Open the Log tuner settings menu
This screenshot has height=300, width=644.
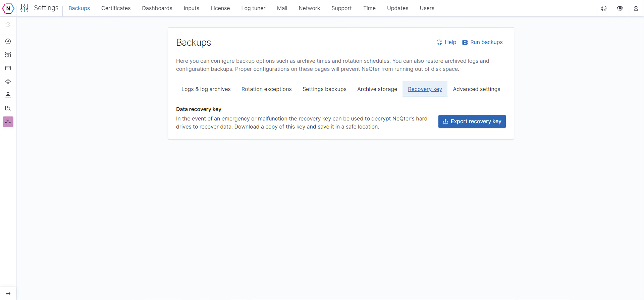click(253, 8)
